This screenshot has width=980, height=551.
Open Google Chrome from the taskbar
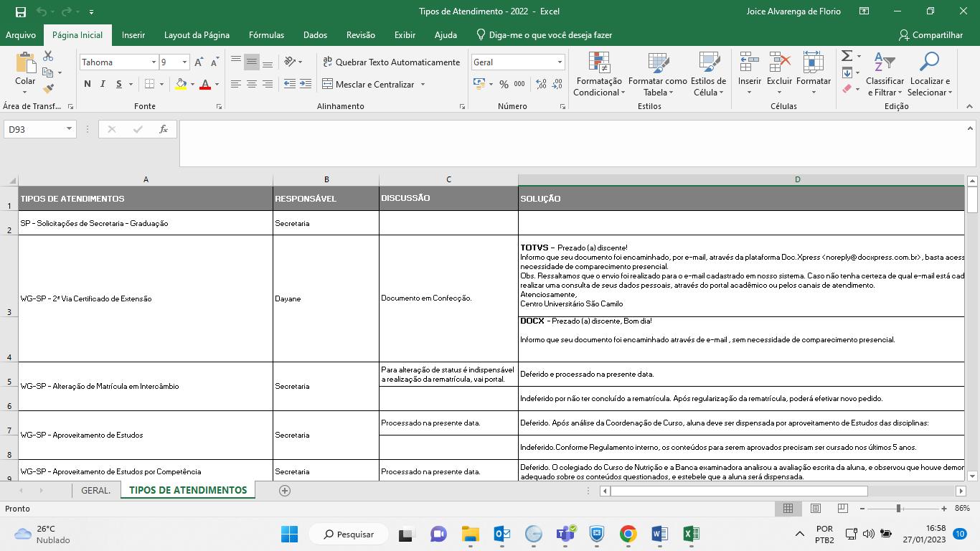628,534
